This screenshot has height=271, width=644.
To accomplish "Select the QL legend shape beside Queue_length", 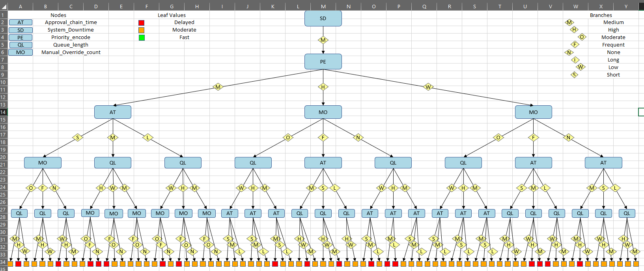I will (21, 45).
